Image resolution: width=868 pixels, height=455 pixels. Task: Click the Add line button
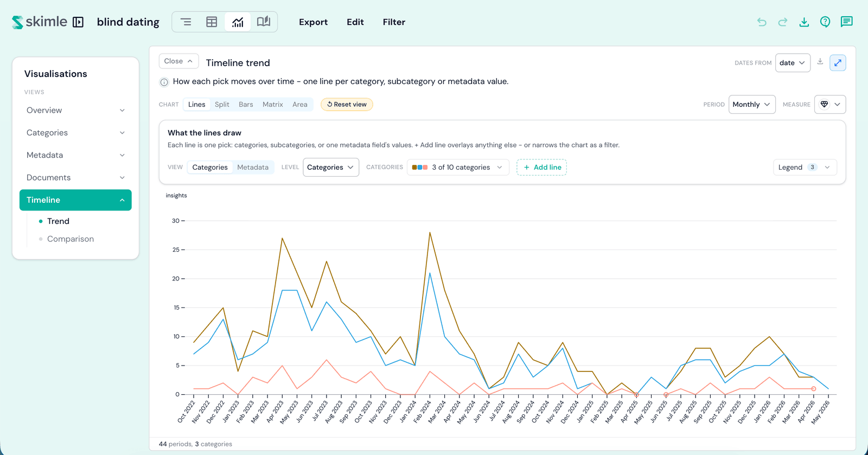click(x=541, y=168)
